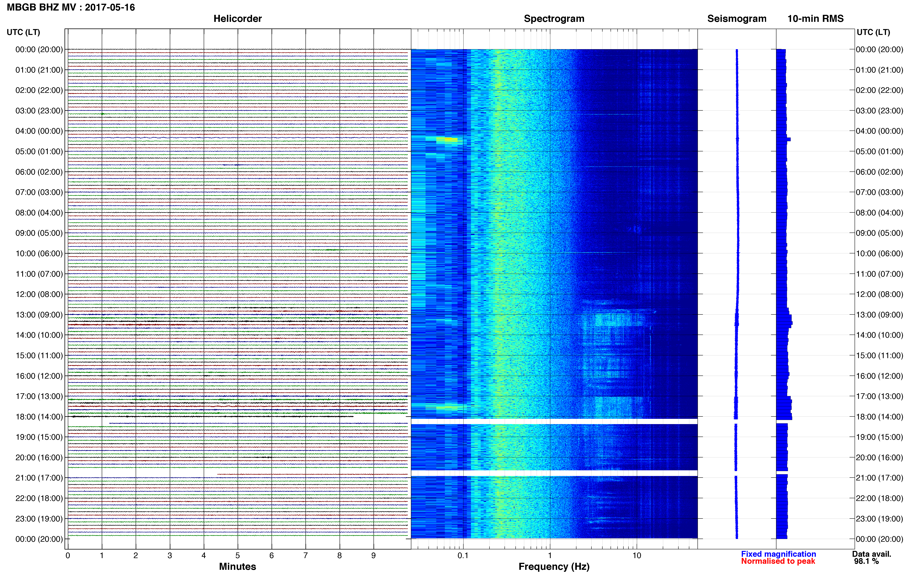Select the 'Helicorder' panel heading

coord(237,19)
